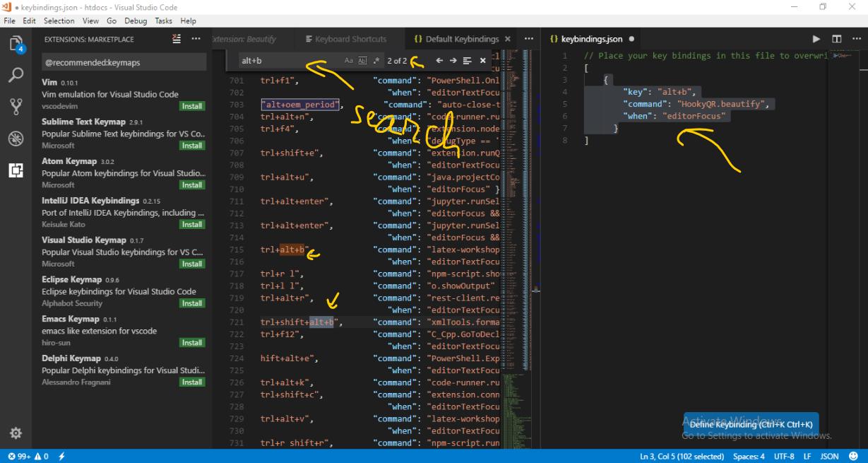The height and width of the screenshot is (463, 868).
Task: Open the Source Control view
Action: 16,107
